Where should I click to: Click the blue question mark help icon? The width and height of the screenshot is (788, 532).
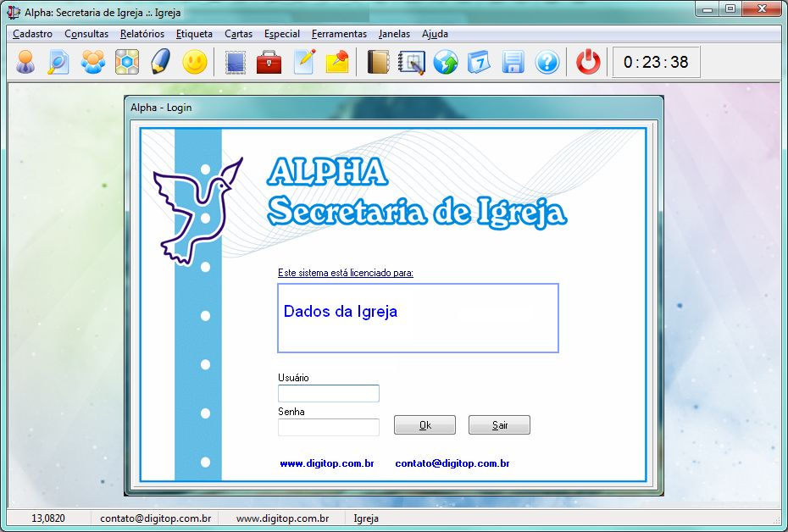pos(547,63)
